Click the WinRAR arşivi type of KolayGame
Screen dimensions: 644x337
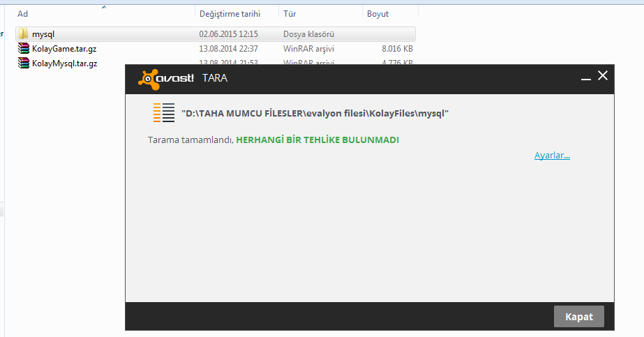pos(308,49)
